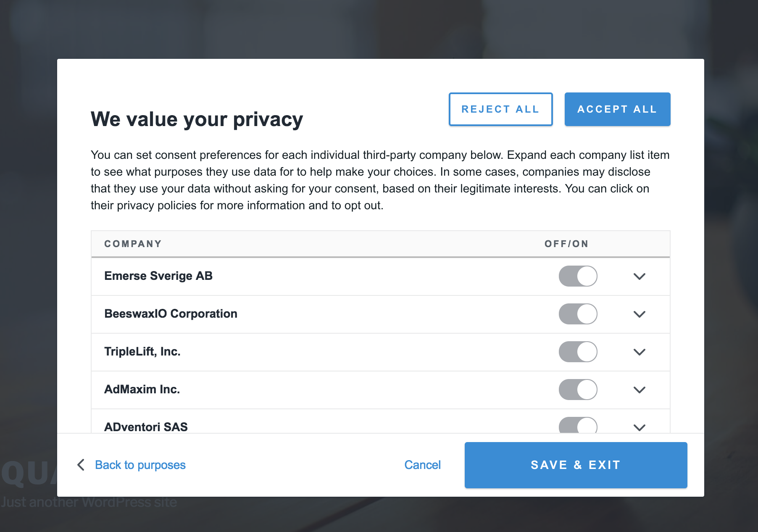Viewport: 758px width, 532px height.
Task: Switch TripleLift, Inc. consent toggle
Action: click(x=578, y=352)
